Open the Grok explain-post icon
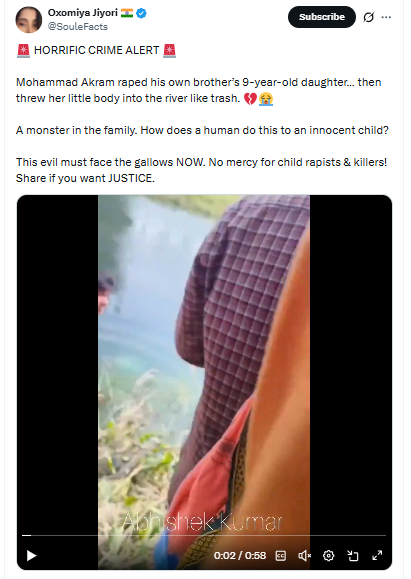 369,17
